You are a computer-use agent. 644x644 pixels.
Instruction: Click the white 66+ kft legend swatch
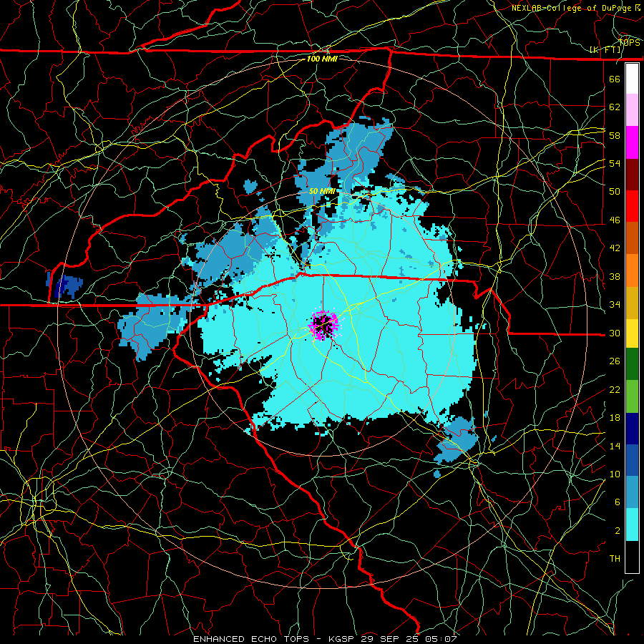point(632,79)
